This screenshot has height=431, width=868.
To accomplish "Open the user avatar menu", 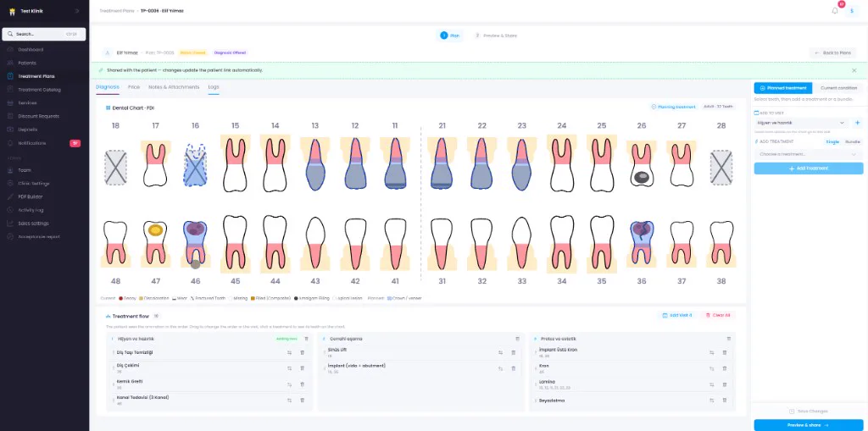I will coord(852,11).
